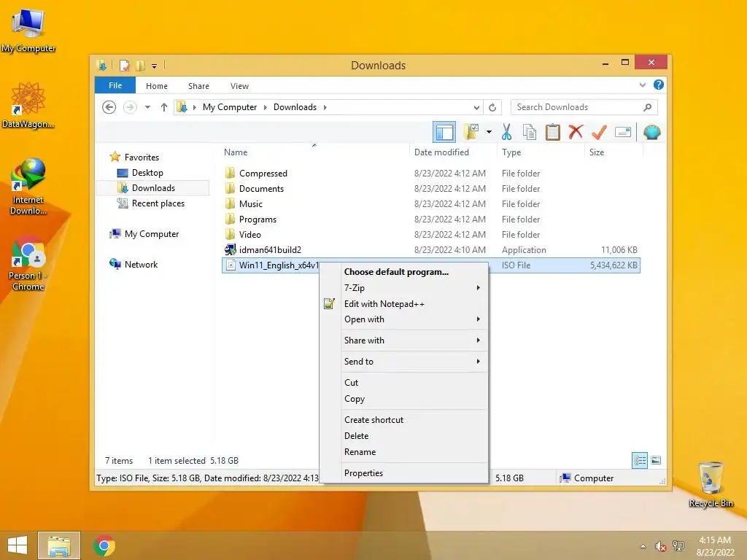The height and width of the screenshot is (560, 747).
Task: Click the clipboard Paste toolbar icon
Action: point(553,132)
